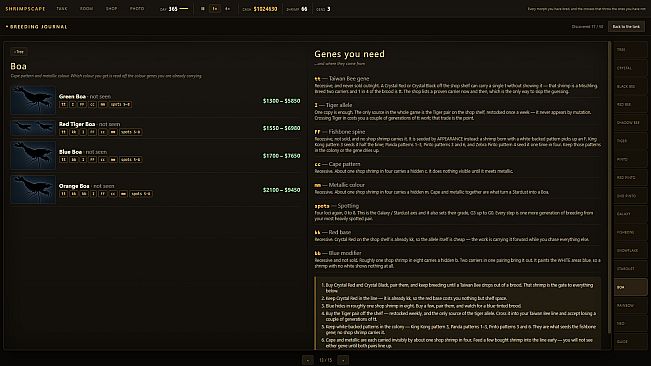
Task: Open the Tank menu
Action: click(x=62, y=9)
